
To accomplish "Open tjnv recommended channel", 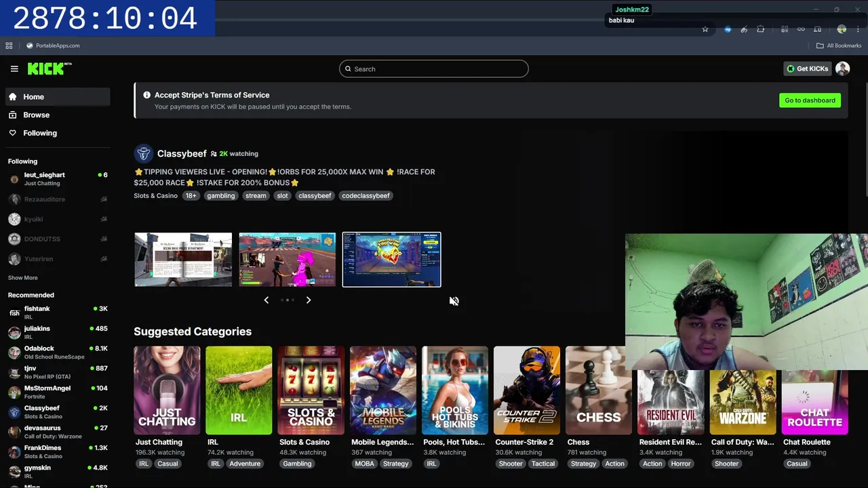I will click(x=58, y=372).
